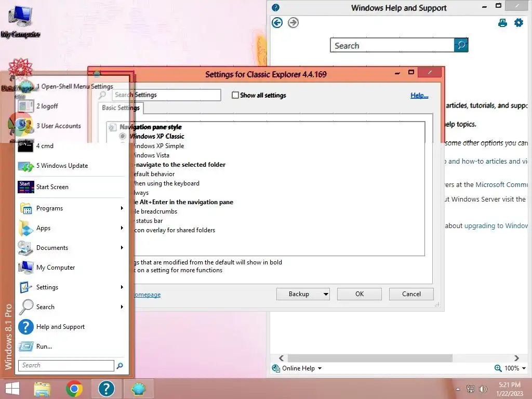The width and height of the screenshot is (532, 399).
Task: Go back in Windows Help and Support
Action: click(277, 23)
